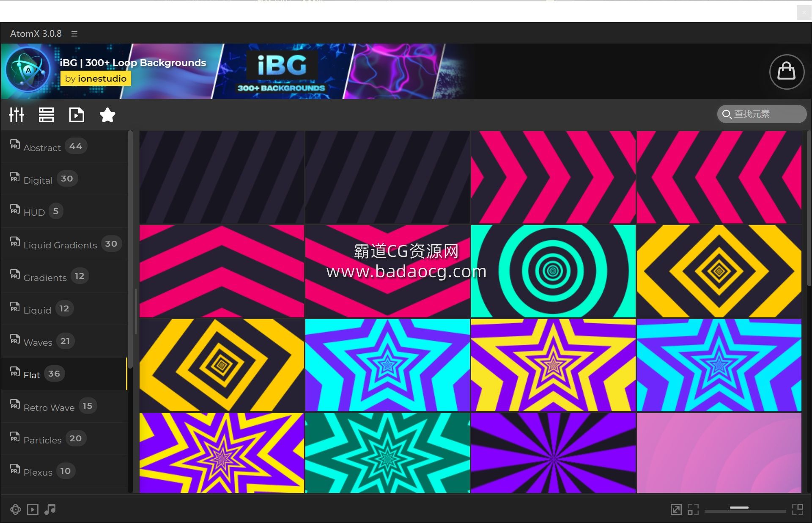Open the Retro Wave category

pyautogui.click(x=64, y=406)
